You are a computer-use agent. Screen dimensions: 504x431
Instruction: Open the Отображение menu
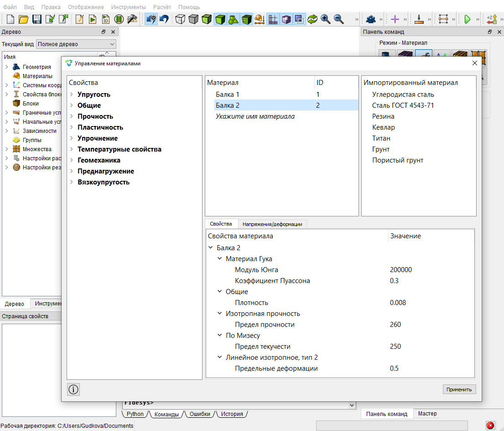tap(86, 7)
